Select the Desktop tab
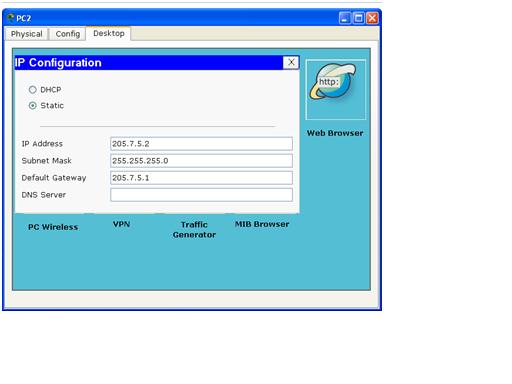Image resolution: width=512 pixels, height=384 pixels. [x=109, y=33]
